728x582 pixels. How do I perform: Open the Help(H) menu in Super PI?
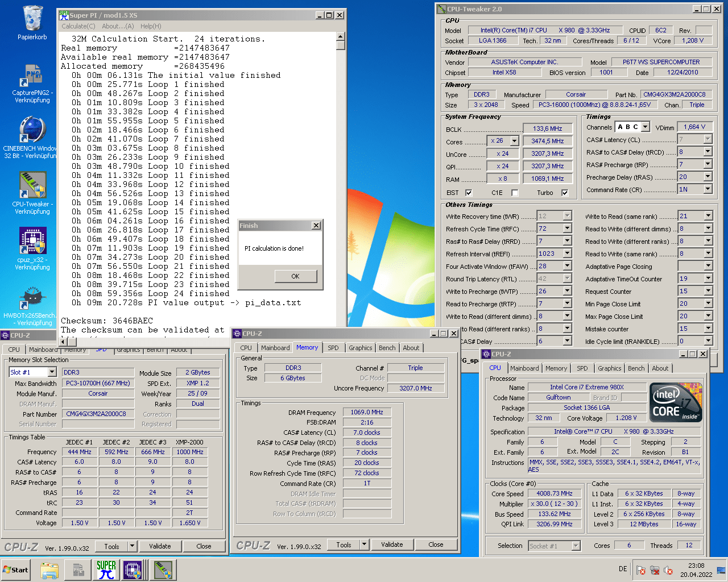[151, 26]
